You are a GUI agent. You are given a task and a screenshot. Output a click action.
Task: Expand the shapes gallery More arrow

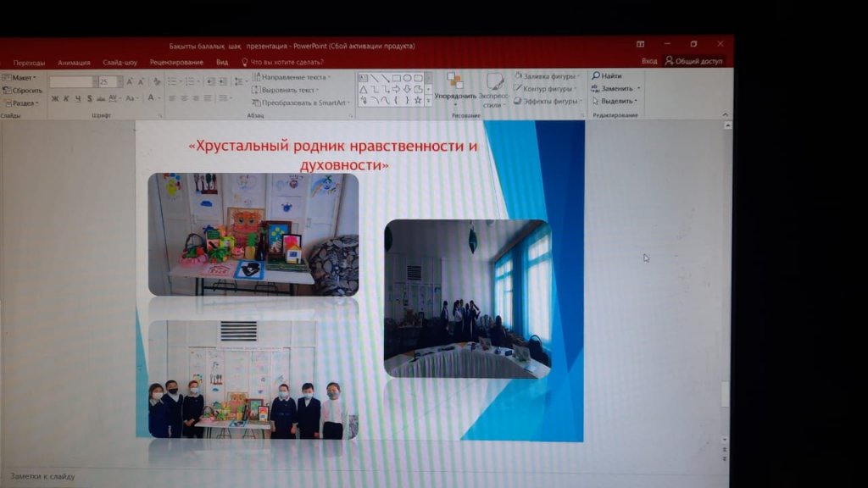[x=428, y=101]
